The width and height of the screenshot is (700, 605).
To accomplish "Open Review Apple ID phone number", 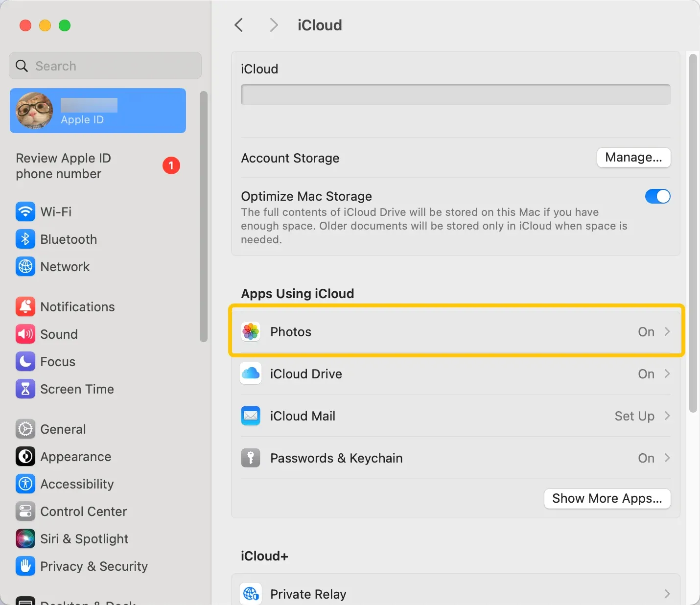I will [x=98, y=166].
